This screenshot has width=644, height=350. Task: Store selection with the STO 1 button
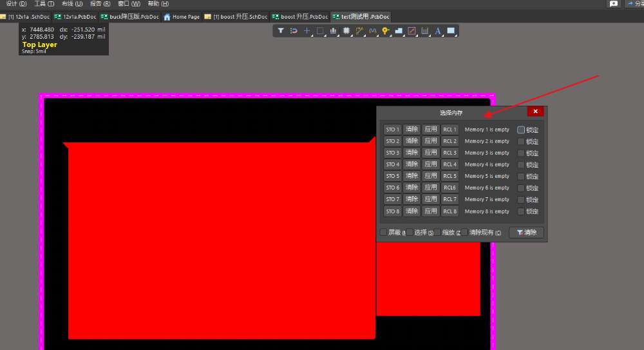(x=392, y=130)
